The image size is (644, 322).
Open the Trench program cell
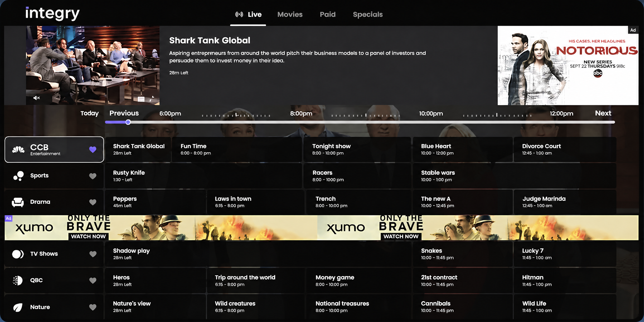pyautogui.click(x=359, y=202)
